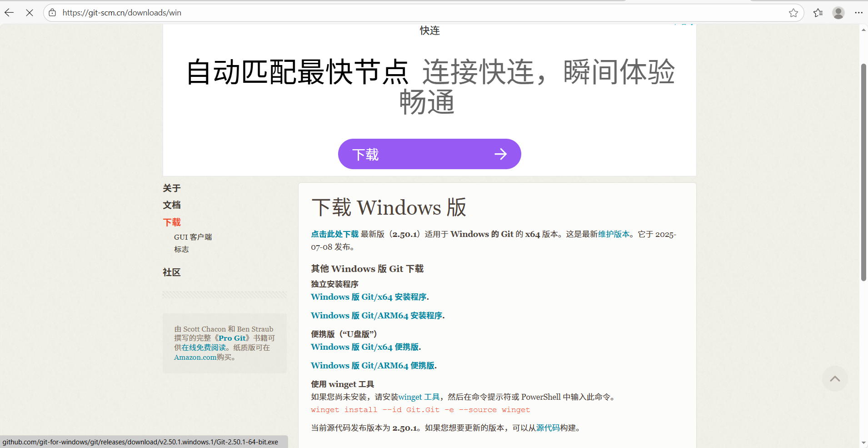Download Windows 版 Git/ARM64 安装程序
This screenshot has width=868, height=448.
tap(377, 316)
